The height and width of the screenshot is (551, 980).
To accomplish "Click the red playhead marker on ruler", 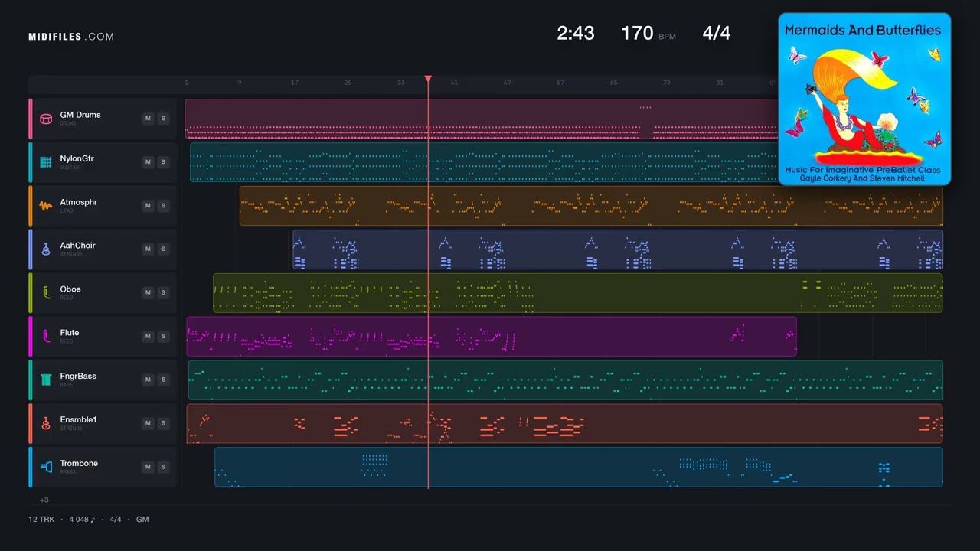I will [x=428, y=79].
